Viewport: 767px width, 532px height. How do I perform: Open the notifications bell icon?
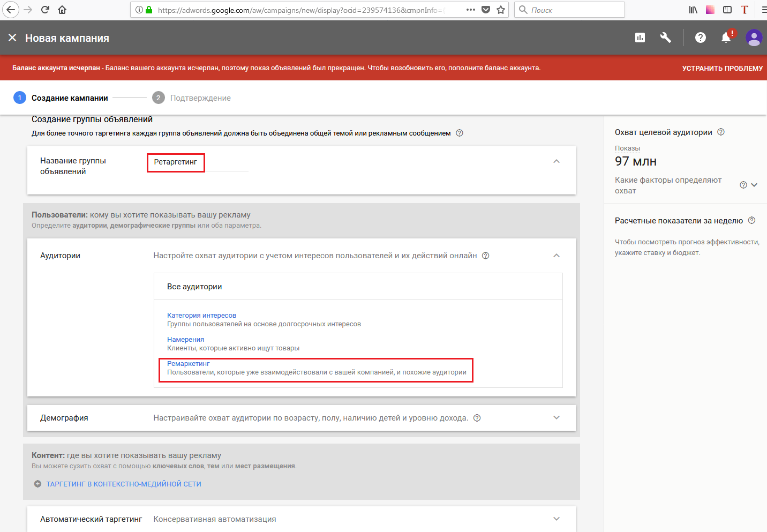[x=726, y=38]
